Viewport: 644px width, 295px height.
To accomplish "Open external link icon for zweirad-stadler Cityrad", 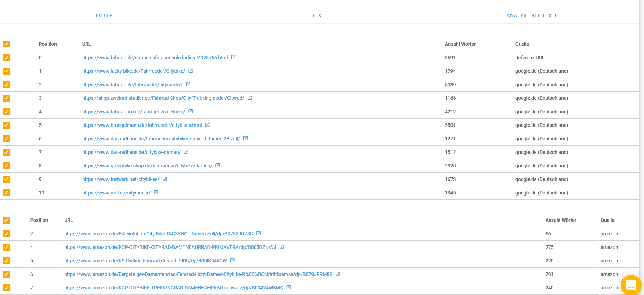I will click(250, 98).
